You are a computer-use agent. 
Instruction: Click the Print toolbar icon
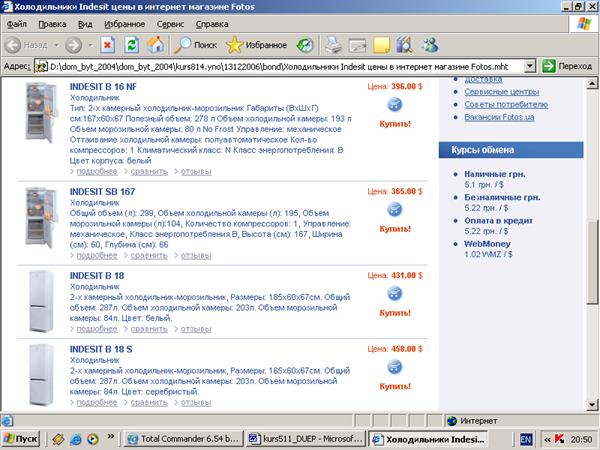(333, 45)
